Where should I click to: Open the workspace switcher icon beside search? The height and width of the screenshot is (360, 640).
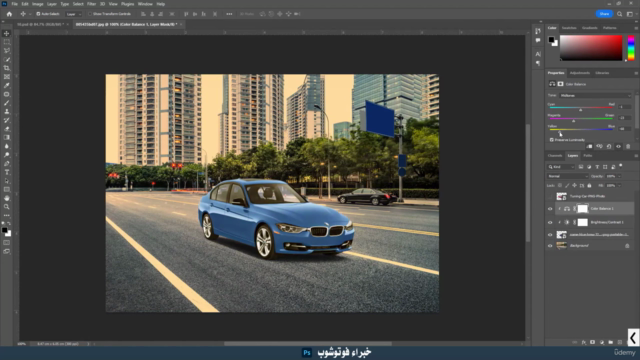tap(629, 14)
